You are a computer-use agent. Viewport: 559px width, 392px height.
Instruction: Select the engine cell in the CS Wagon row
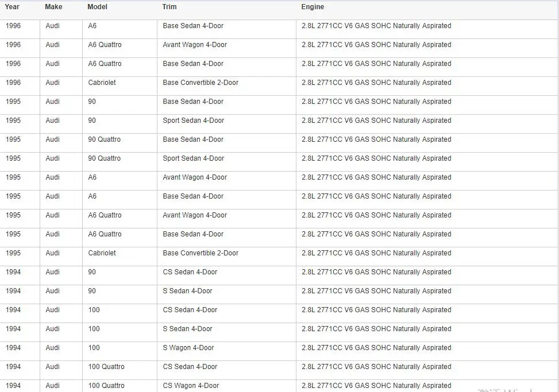pyautogui.click(x=376, y=386)
